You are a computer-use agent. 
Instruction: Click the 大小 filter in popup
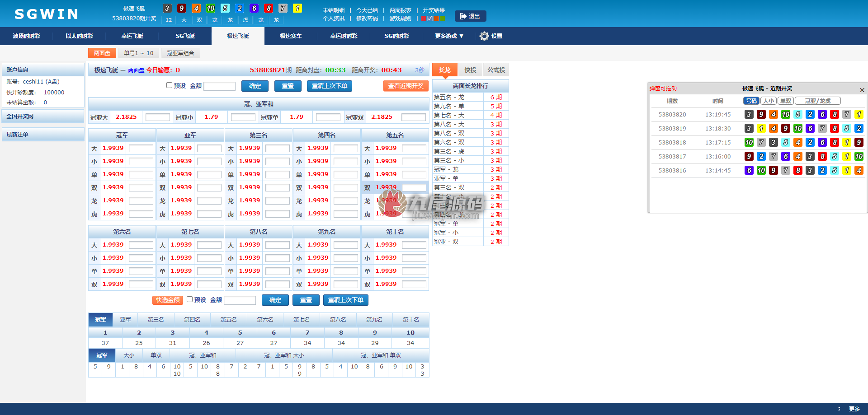(x=768, y=101)
